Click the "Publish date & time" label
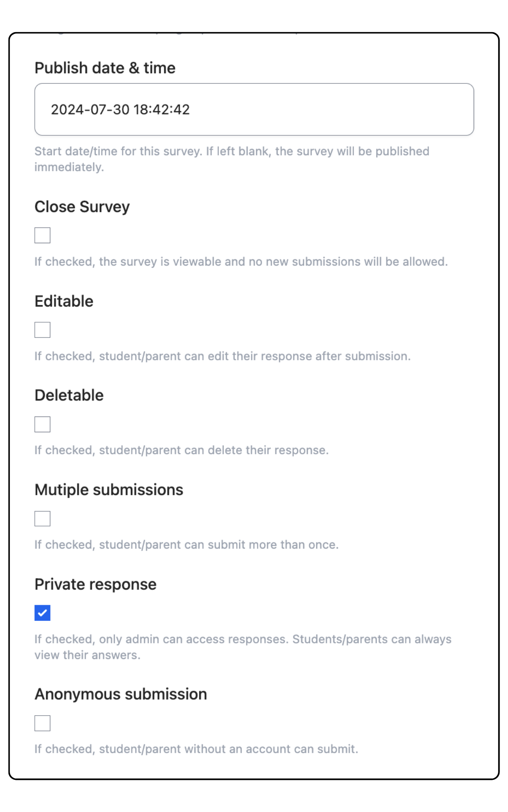This screenshot has width=508, height=812. [x=105, y=68]
